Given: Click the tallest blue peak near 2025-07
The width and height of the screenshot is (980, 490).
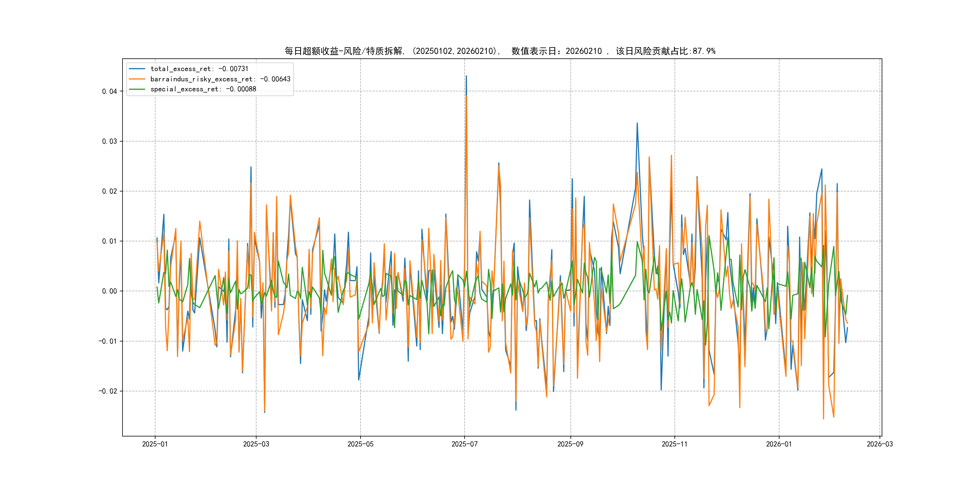Looking at the screenshot, I should click(466, 77).
